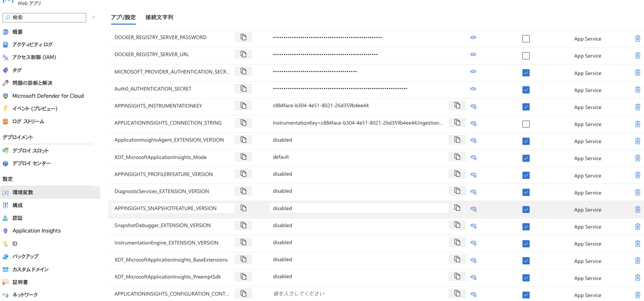Switch to the 接続文字列 tab
Viewport: 644px width, 301px height.
(x=159, y=17)
